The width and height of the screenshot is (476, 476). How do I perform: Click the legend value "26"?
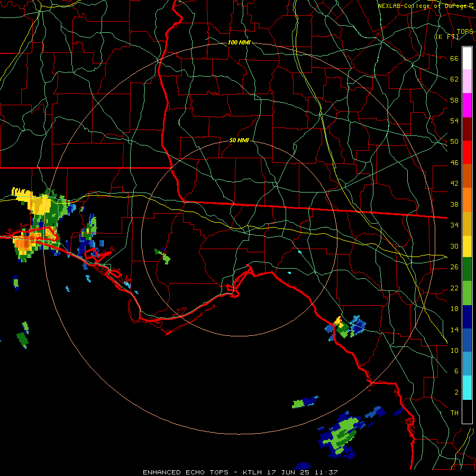click(x=454, y=267)
